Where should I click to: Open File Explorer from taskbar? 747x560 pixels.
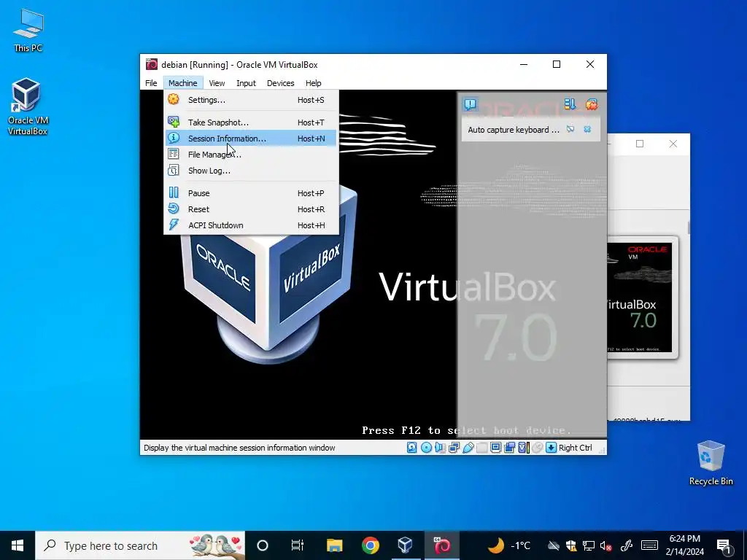(334, 545)
